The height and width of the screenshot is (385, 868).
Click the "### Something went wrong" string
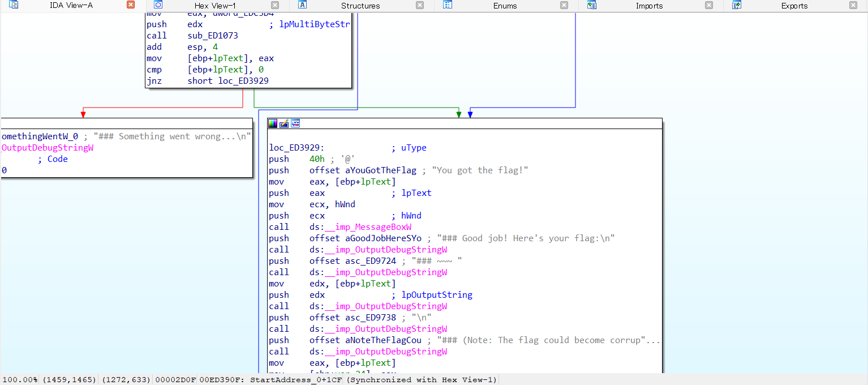click(x=172, y=136)
